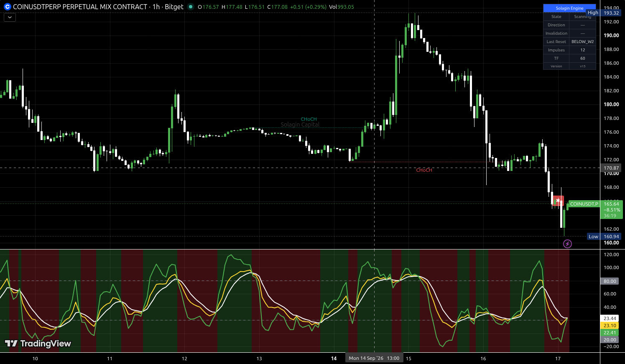
Task: Click the purple lightning bolt event icon
Action: (567, 244)
